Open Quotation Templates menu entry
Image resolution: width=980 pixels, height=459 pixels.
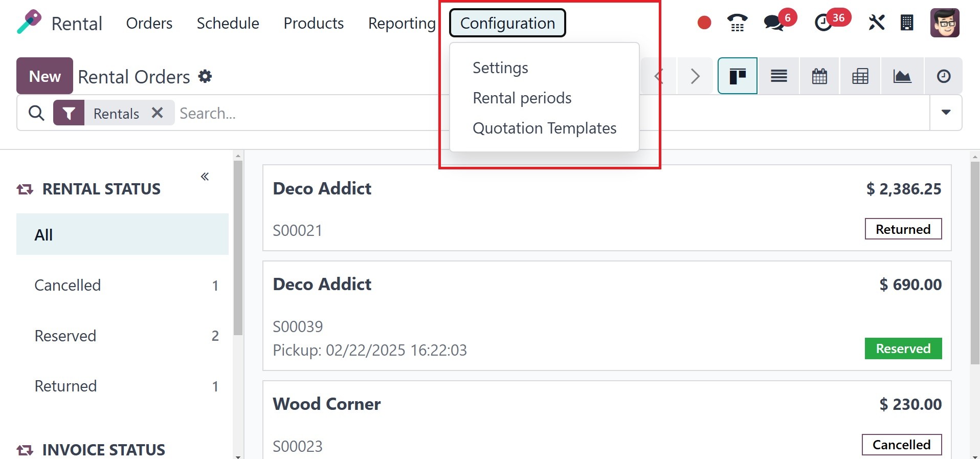(x=544, y=128)
